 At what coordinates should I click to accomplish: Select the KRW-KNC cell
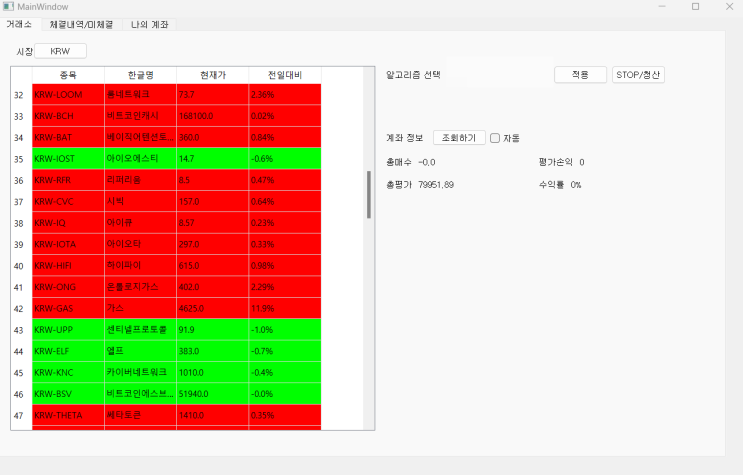click(x=68, y=372)
